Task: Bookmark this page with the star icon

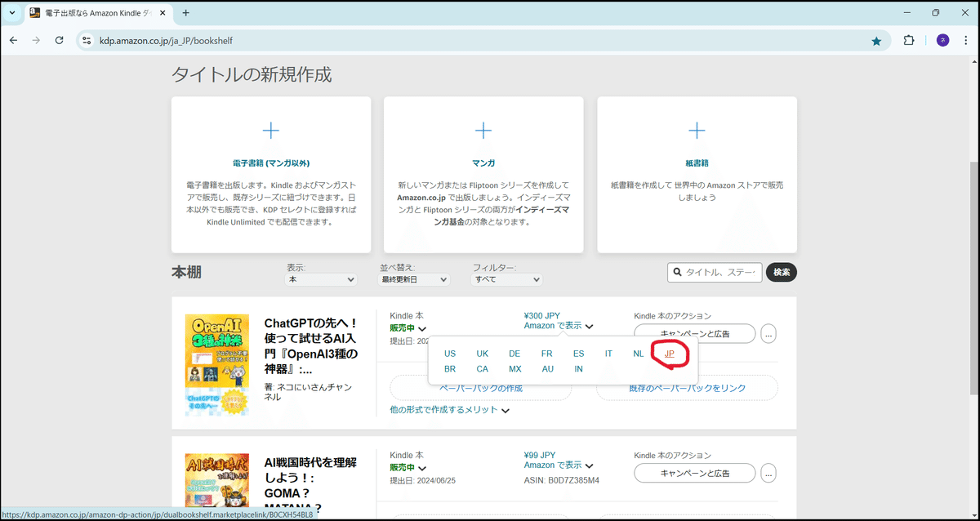Action: (x=876, y=41)
